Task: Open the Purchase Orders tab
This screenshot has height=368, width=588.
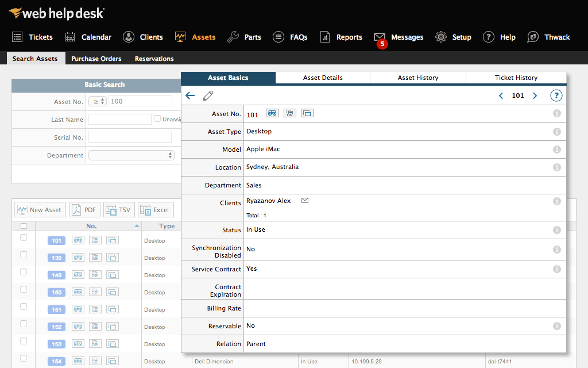Action: pyautogui.click(x=96, y=58)
